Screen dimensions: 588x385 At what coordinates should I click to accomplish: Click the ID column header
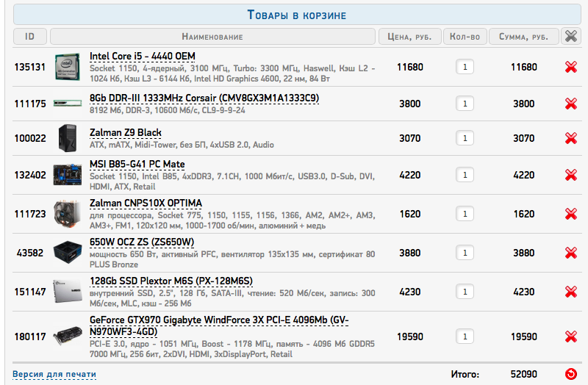30,36
